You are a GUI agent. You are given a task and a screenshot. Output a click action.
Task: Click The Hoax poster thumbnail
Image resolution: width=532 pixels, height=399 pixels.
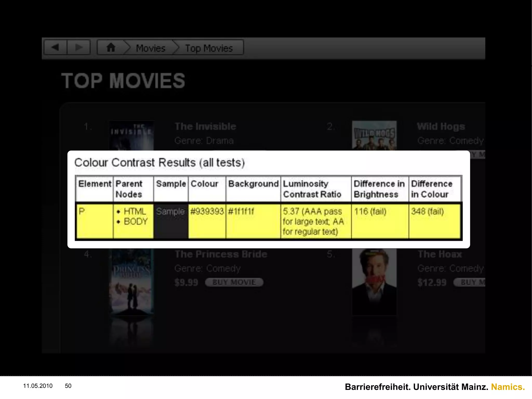(x=374, y=282)
